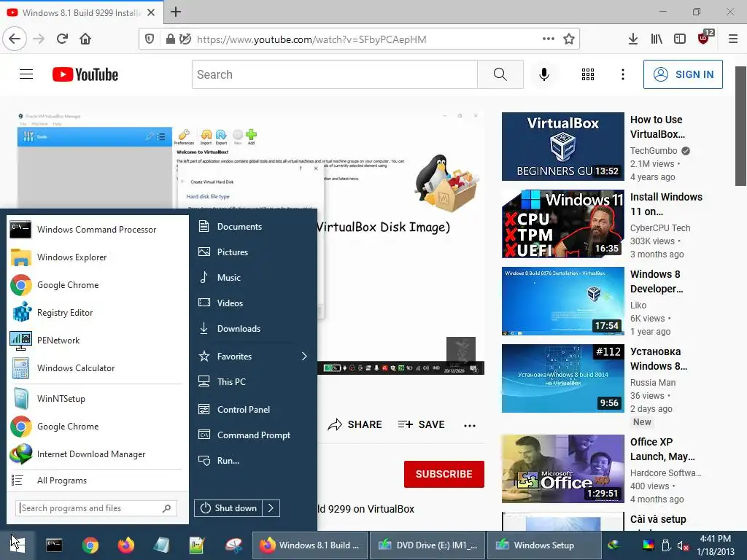Click the SIGN IN button
Image resolution: width=747 pixels, height=560 pixels.
click(x=683, y=74)
